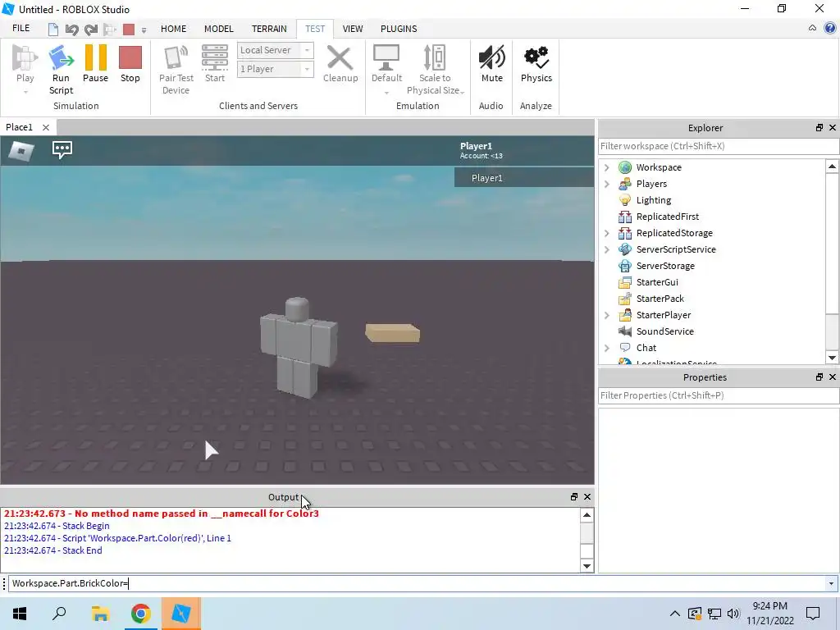Close the Output panel
Viewport: 840px width, 630px height.
tap(587, 497)
